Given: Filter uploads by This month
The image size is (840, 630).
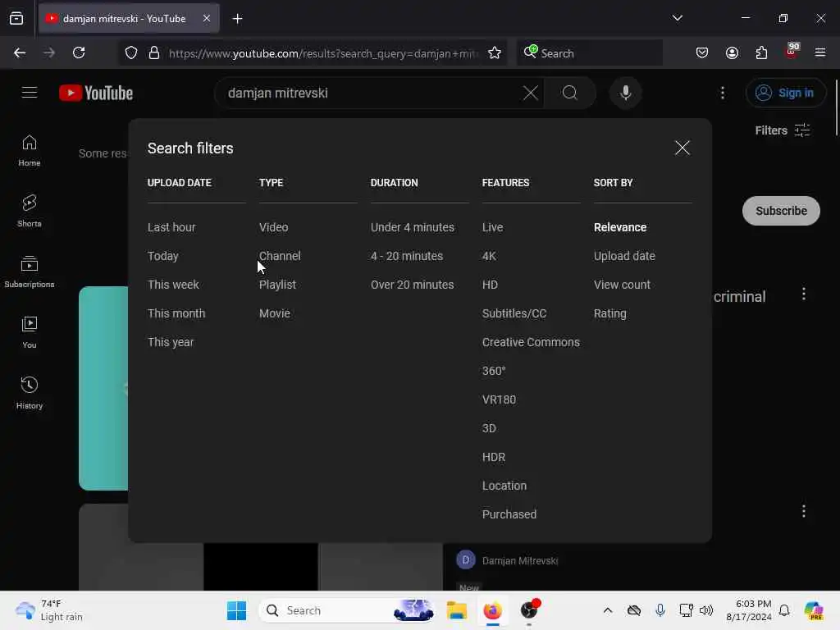Looking at the screenshot, I should pos(176,314).
